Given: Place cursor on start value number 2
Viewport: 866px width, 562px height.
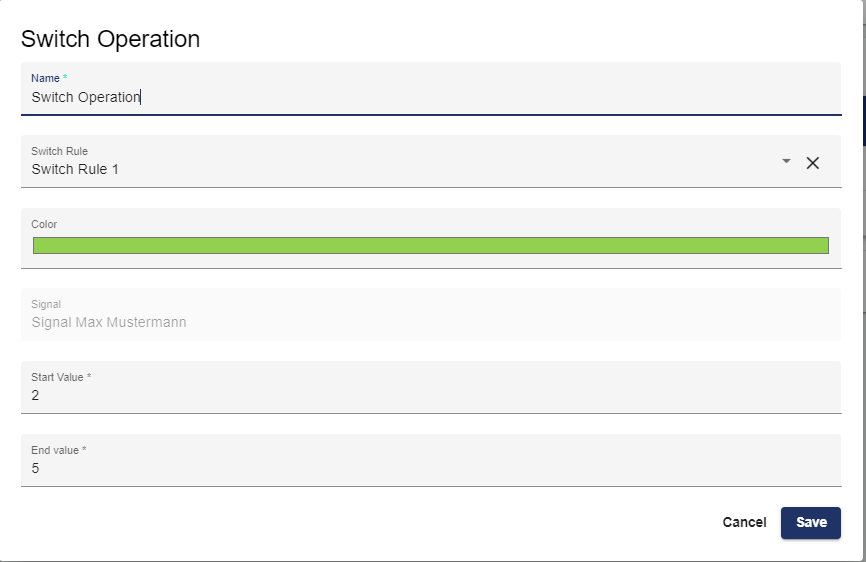Looking at the screenshot, I should click(x=36, y=396).
